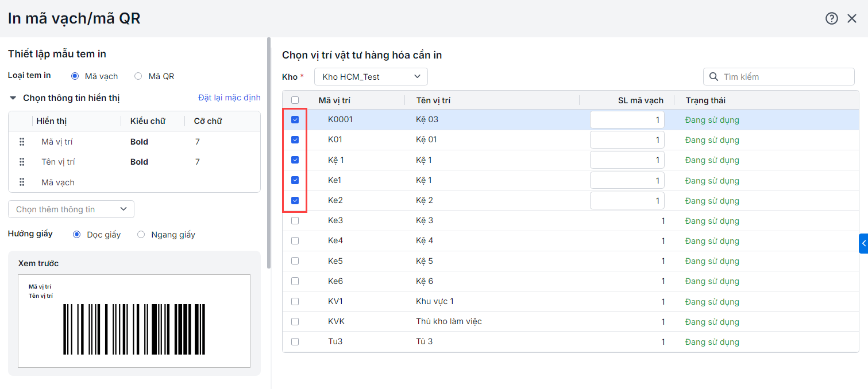Click the Tên vị trí column header

click(433, 100)
